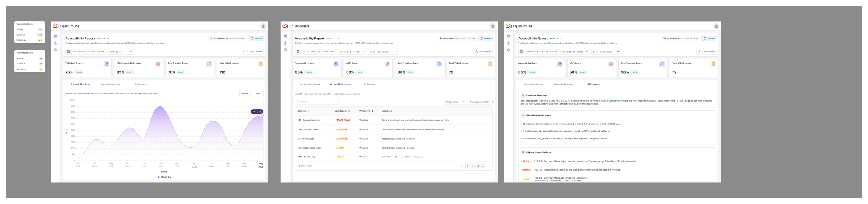This screenshot has height=204, width=868.
Task: Open the sidebar report icon in the graph frame
Action: 56,37
